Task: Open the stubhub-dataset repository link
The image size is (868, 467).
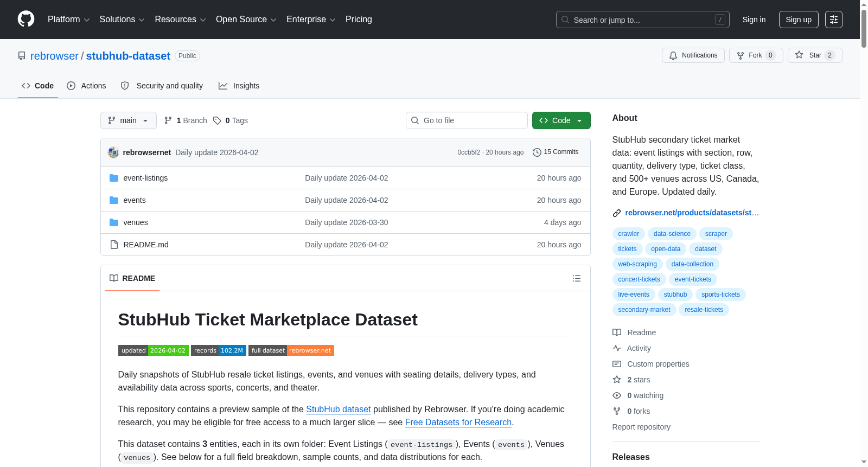Action: (x=128, y=56)
